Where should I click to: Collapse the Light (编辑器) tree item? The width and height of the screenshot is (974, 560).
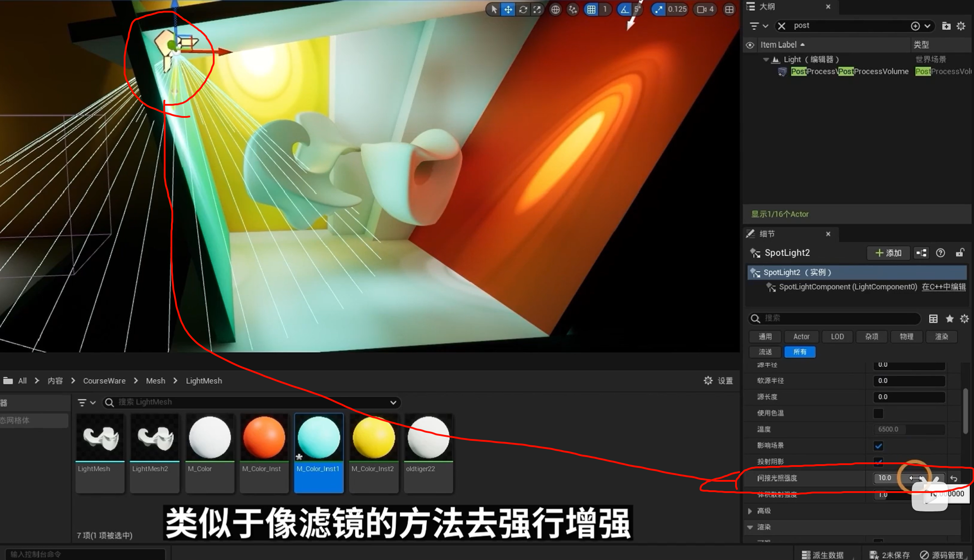tap(766, 59)
